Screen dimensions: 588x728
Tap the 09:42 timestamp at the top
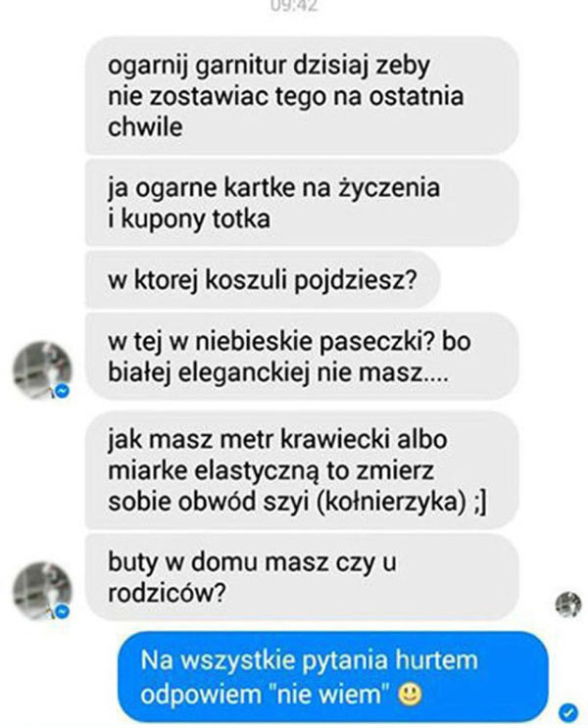click(294, 6)
